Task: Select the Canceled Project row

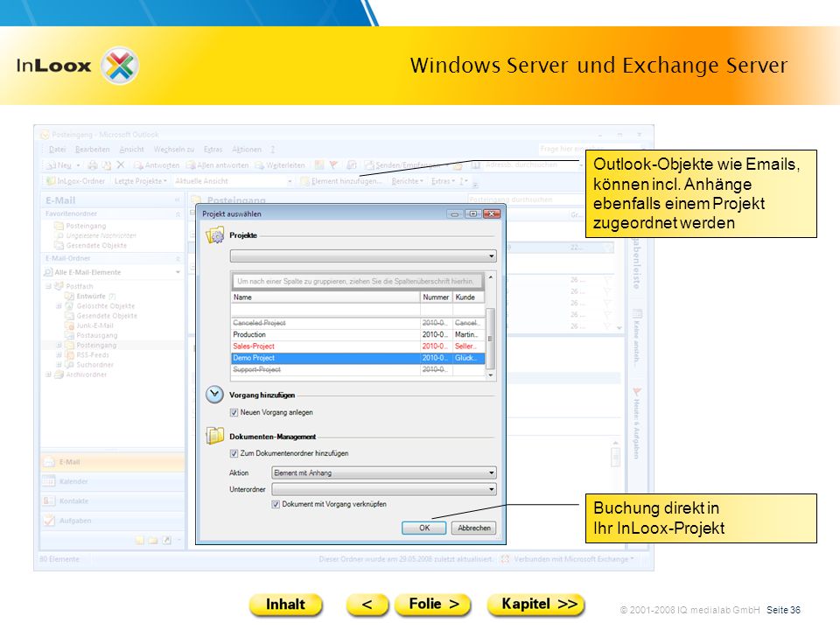Action: [358, 323]
